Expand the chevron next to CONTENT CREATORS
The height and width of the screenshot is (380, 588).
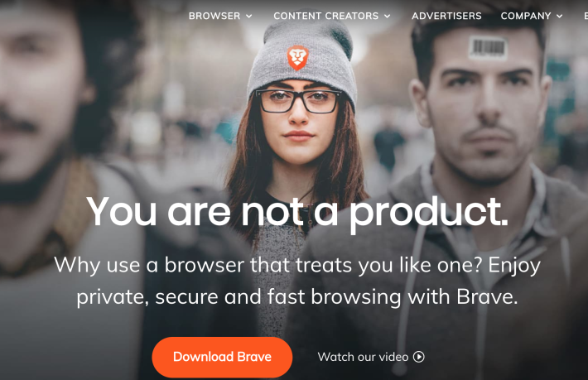coord(388,16)
